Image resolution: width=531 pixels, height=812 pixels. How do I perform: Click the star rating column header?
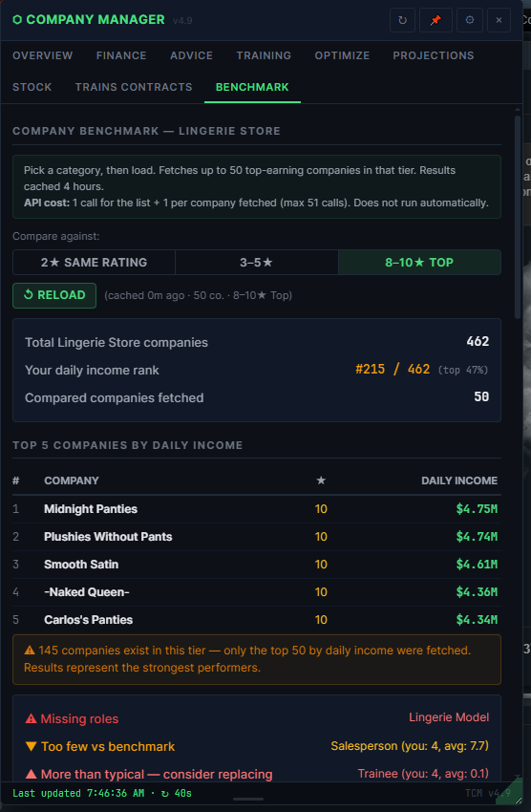click(321, 481)
